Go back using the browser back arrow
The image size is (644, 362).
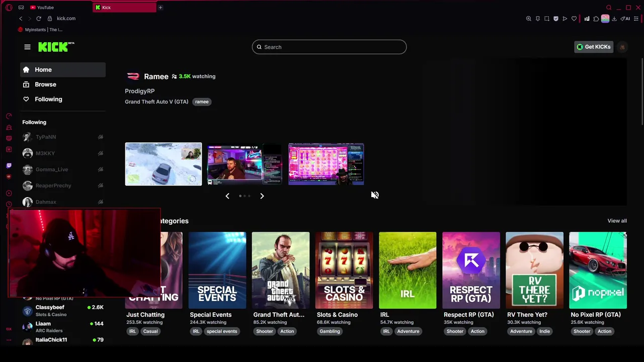[21, 19]
